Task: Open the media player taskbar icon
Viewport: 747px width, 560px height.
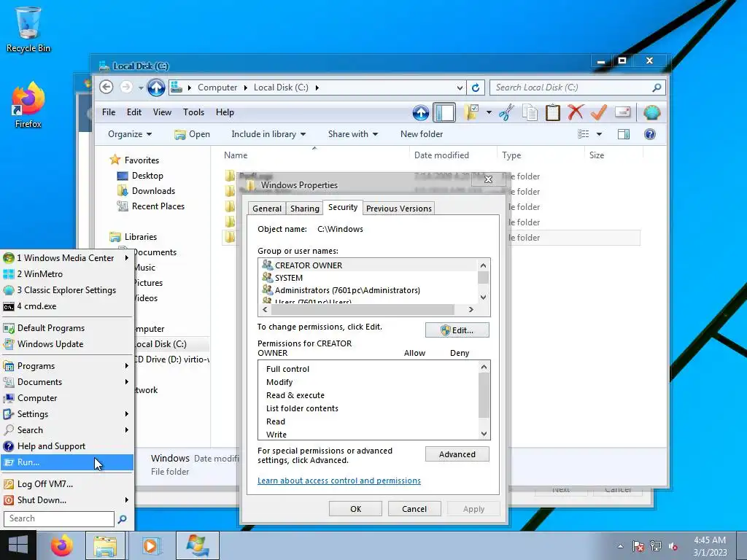Action: (150, 545)
